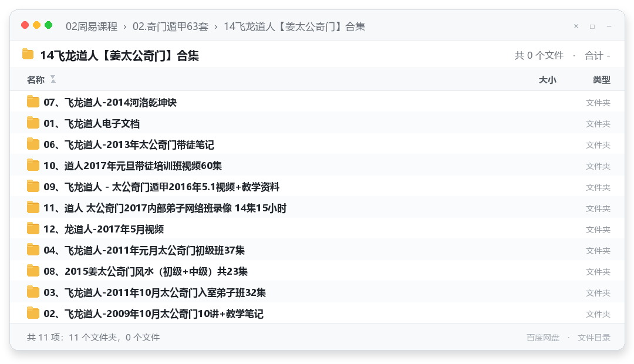Toggle the sort arrow next to 名称
The height and width of the screenshot is (364, 634).
point(53,79)
